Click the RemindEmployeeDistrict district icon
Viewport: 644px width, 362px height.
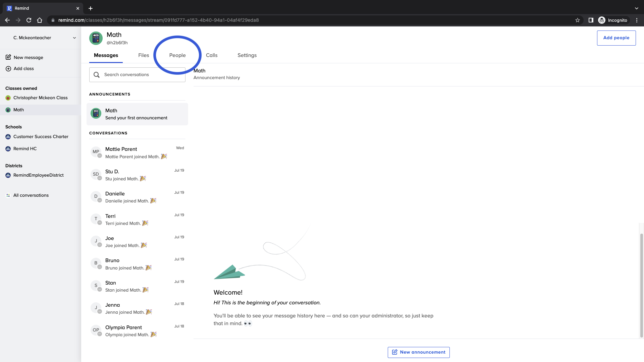click(x=8, y=175)
